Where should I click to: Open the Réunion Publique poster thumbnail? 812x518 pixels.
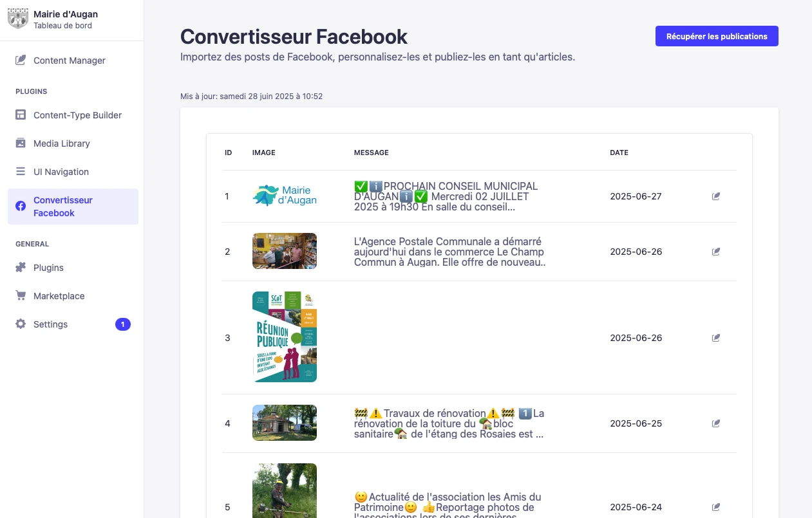pyautogui.click(x=285, y=337)
